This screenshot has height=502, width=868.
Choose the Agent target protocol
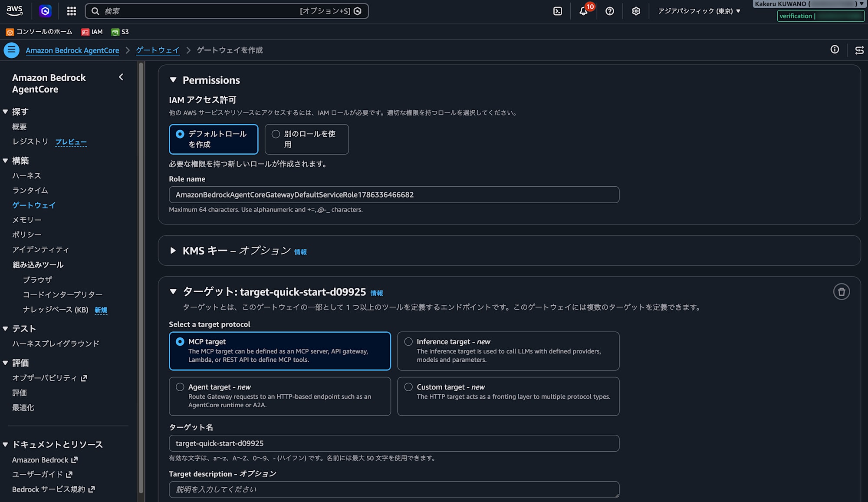[x=280, y=396]
